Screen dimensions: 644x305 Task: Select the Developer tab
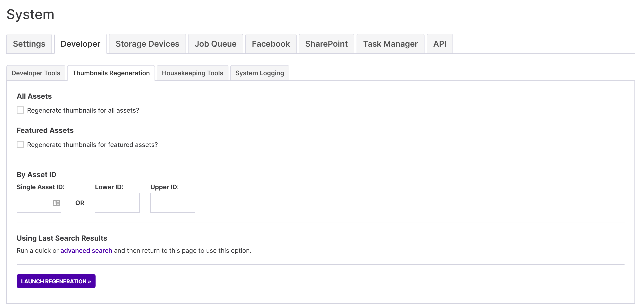(x=80, y=44)
